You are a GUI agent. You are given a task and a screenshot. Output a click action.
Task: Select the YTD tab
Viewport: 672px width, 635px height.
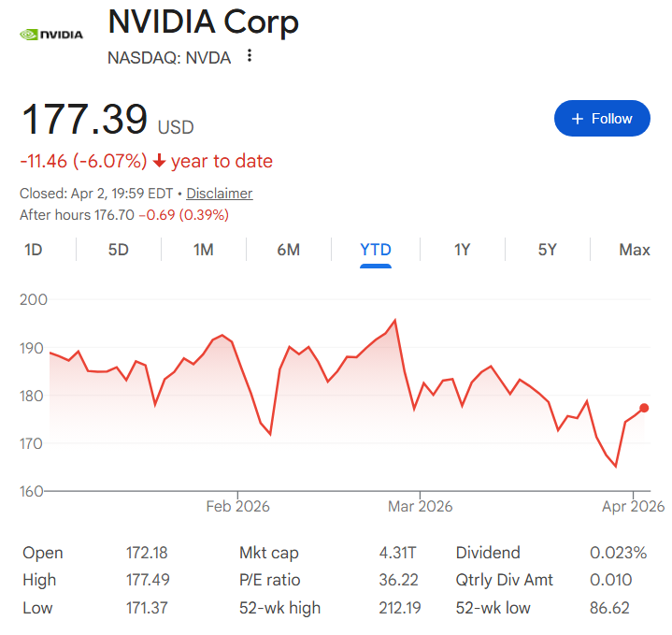[376, 250]
